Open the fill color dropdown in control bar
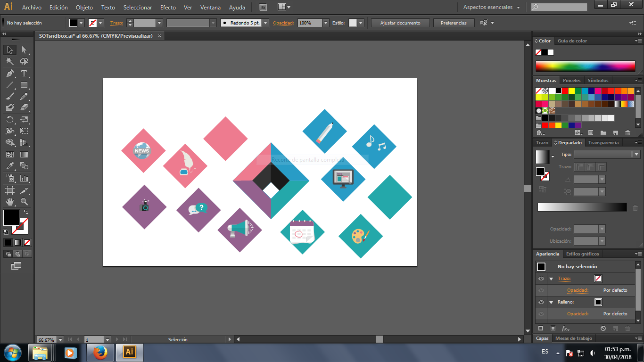 tap(81, 23)
